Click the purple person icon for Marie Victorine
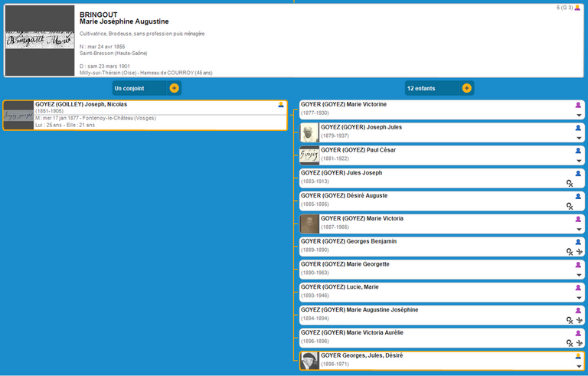The height and width of the screenshot is (376, 588). click(x=579, y=105)
